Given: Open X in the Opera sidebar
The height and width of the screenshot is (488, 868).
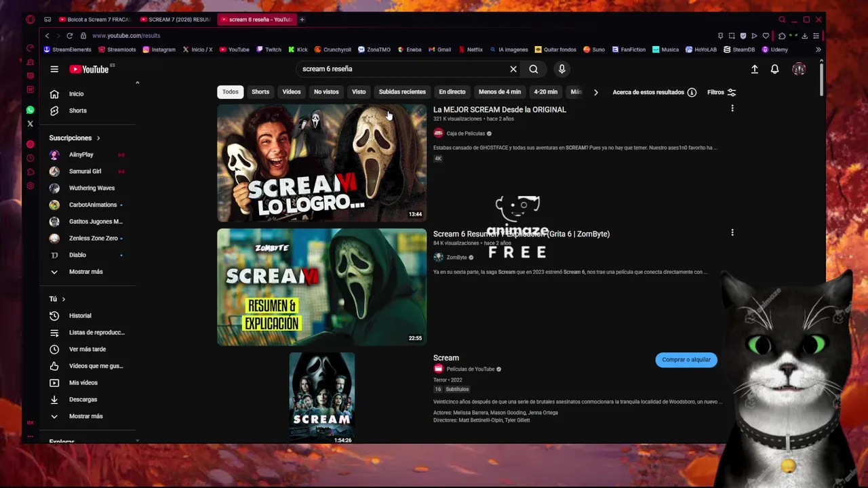Looking at the screenshot, I should coord(30,124).
